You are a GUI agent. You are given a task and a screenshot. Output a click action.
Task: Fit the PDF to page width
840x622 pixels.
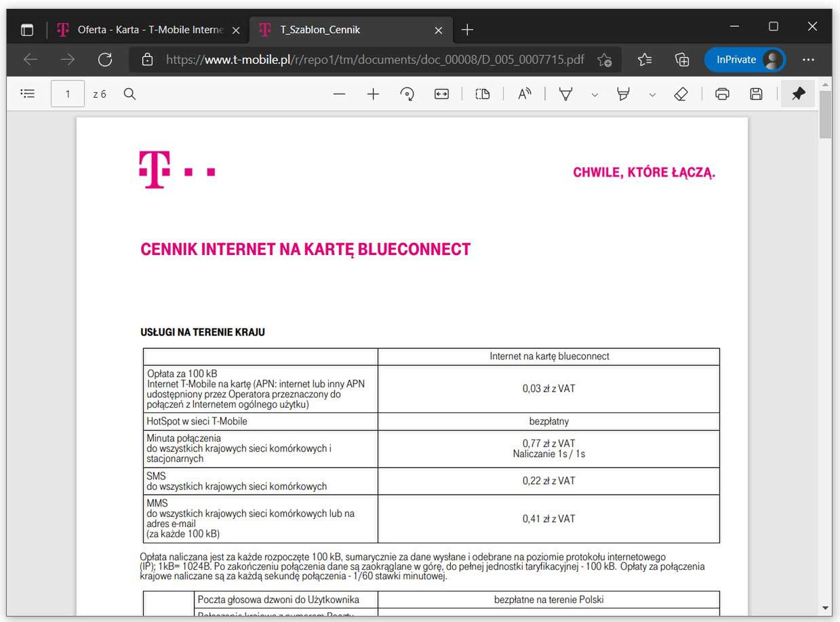tap(442, 94)
